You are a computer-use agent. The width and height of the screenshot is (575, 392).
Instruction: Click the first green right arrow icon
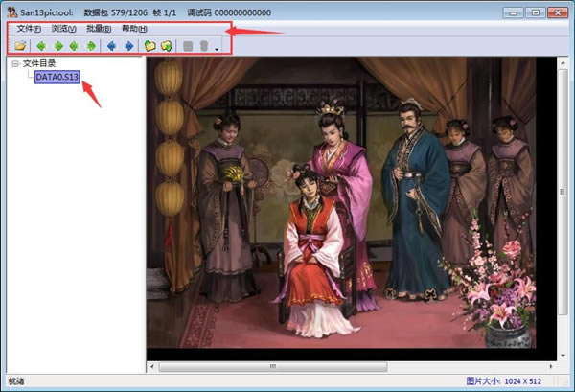57,45
